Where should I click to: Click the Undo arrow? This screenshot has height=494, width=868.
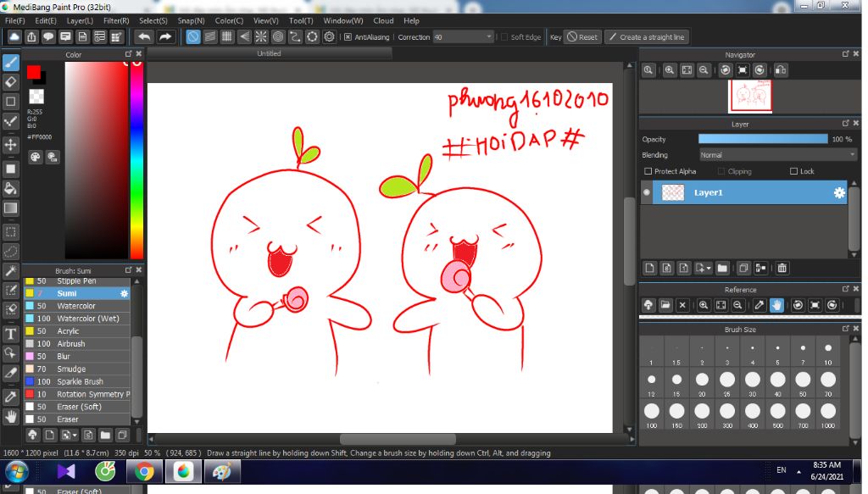(x=144, y=37)
